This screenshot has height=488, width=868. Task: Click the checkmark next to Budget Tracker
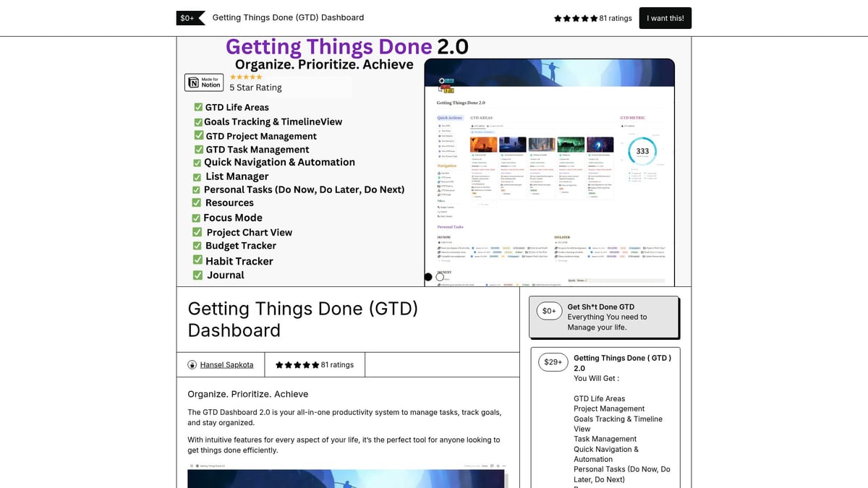(197, 245)
